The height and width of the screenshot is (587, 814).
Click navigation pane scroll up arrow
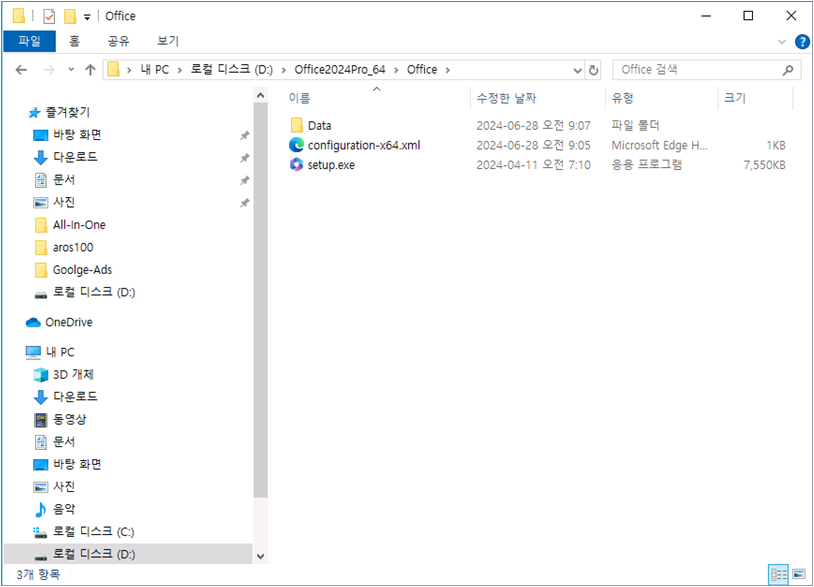click(261, 95)
